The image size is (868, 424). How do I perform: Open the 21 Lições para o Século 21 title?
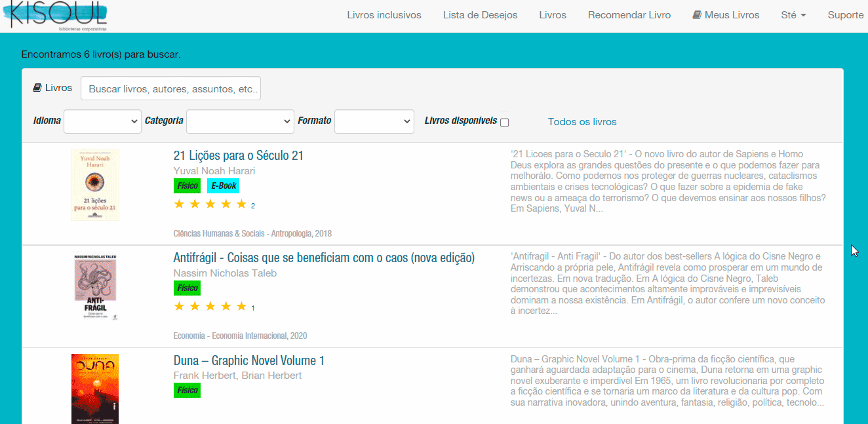pyautogui.click(x=239, y=156)
